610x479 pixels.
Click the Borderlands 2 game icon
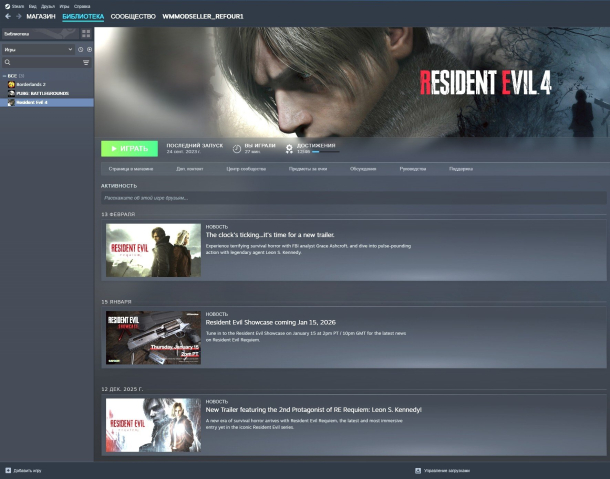[11, 85]
